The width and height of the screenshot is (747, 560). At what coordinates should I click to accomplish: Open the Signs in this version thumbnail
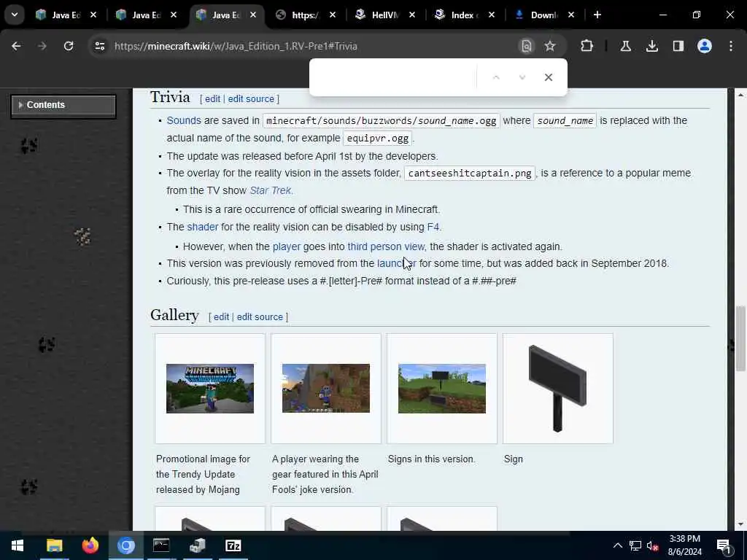[x=442, y=389]
